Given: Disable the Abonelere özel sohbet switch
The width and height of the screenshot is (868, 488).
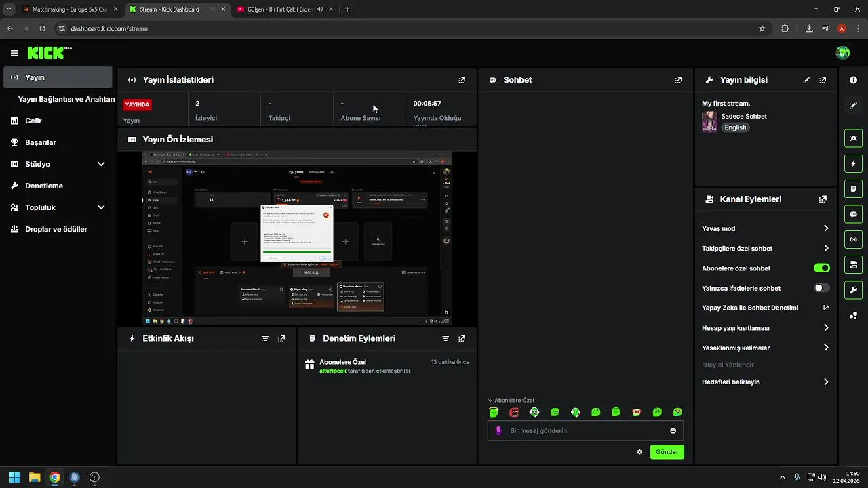Looking at the screenshot, I should (821, 268).
